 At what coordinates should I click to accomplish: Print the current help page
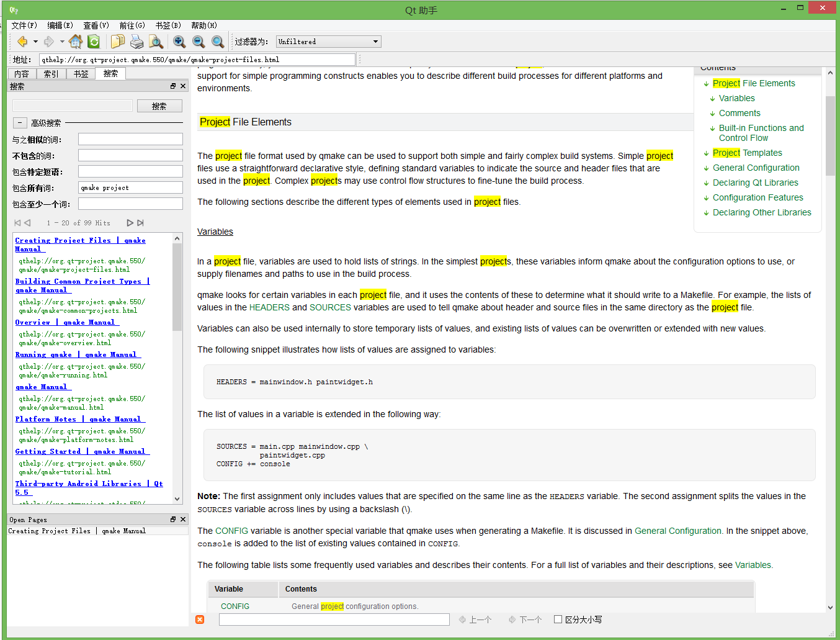point(136,42)
